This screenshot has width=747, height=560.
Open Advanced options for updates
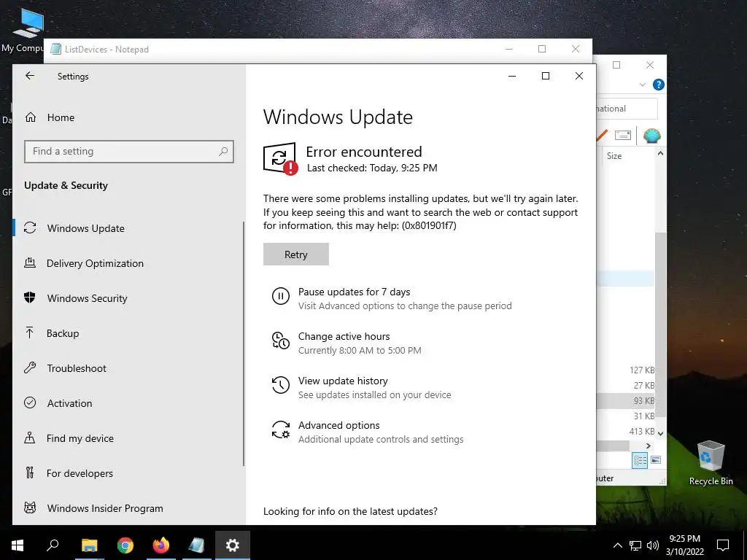[x=338, y=425]
